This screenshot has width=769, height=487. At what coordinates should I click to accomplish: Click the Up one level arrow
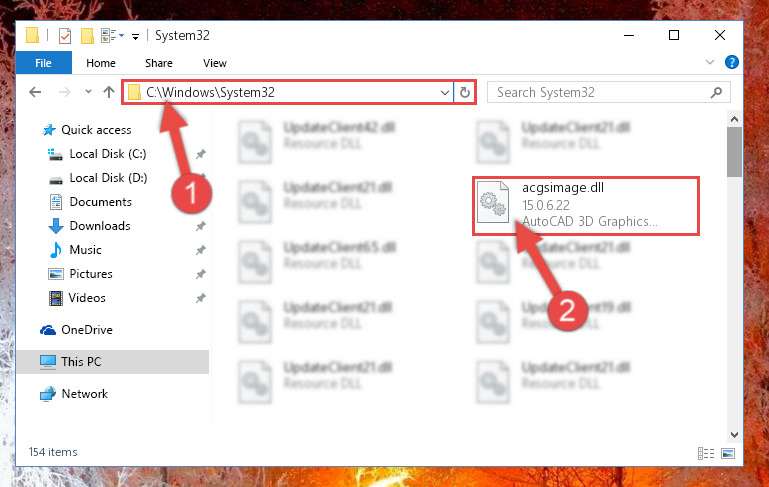tap(109, 92)
